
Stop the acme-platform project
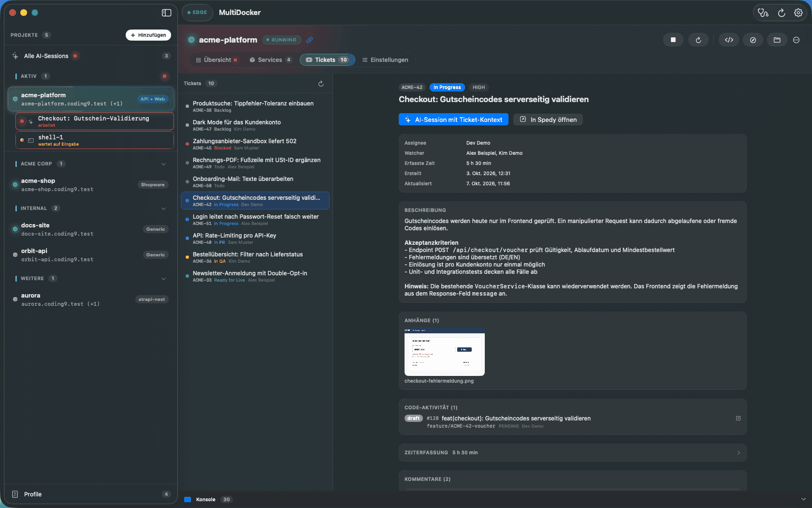(673, 40)
